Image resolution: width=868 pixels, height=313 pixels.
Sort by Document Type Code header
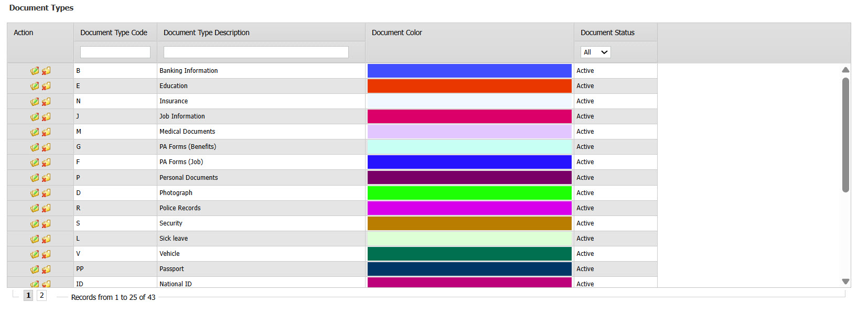pos(114,33)
